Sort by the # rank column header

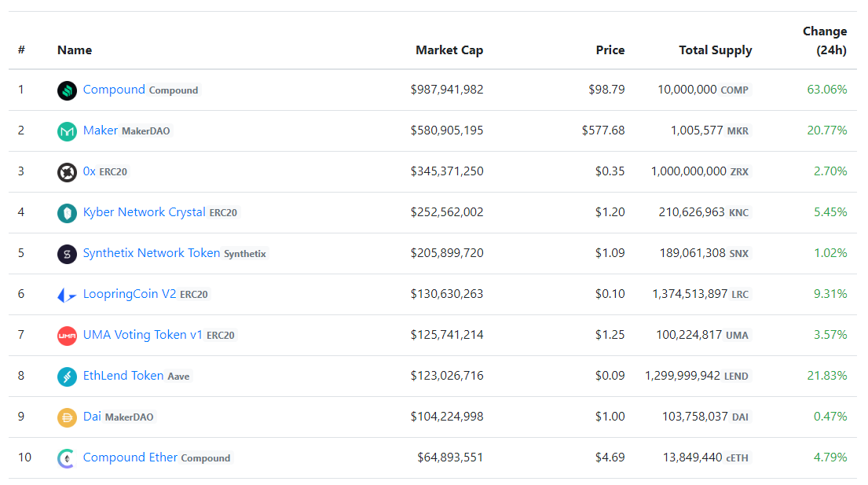click(x=21, y=50)
